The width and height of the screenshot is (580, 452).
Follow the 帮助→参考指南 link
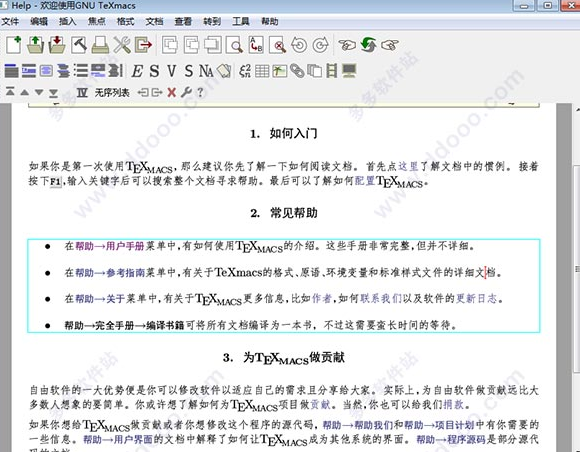(x=110, y=273)
